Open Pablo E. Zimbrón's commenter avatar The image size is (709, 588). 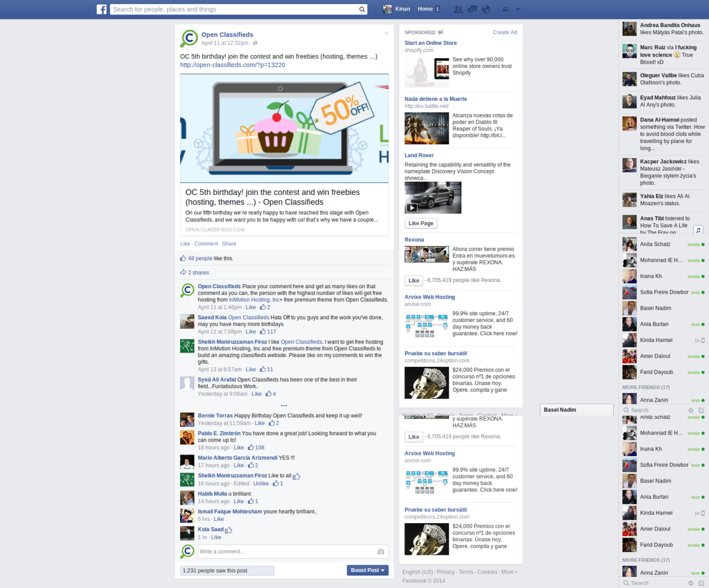[x=187, y=437]
